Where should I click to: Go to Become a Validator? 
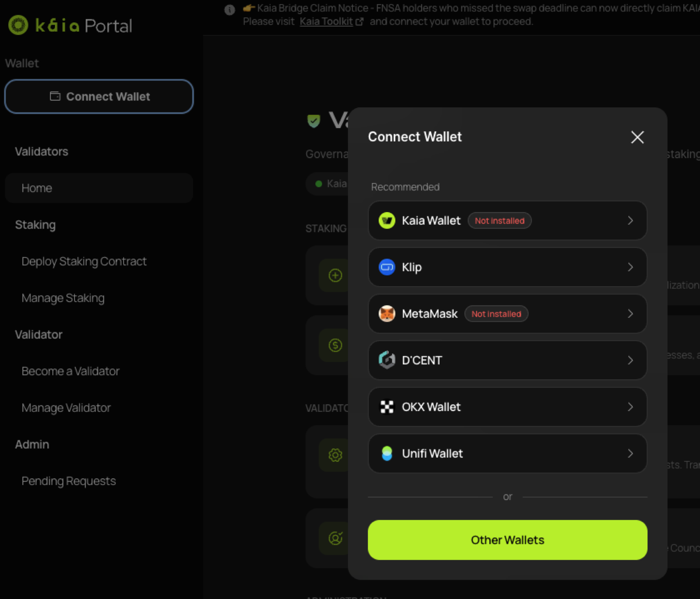[x=71, y=371]
